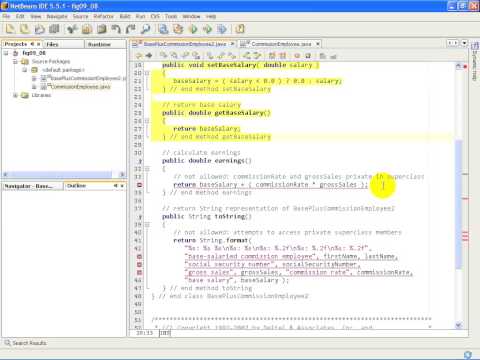Open the Edit menu

click(20, 16)
